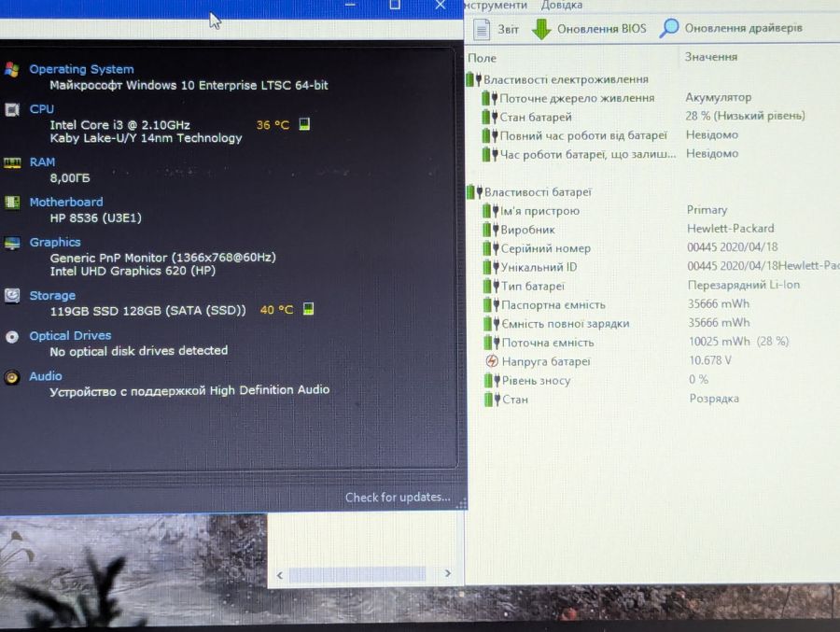The width and height of the screenshot is (840, 632).
Task: Click the Motherboard icon in Speccy
Action: [x=12, y=202]
